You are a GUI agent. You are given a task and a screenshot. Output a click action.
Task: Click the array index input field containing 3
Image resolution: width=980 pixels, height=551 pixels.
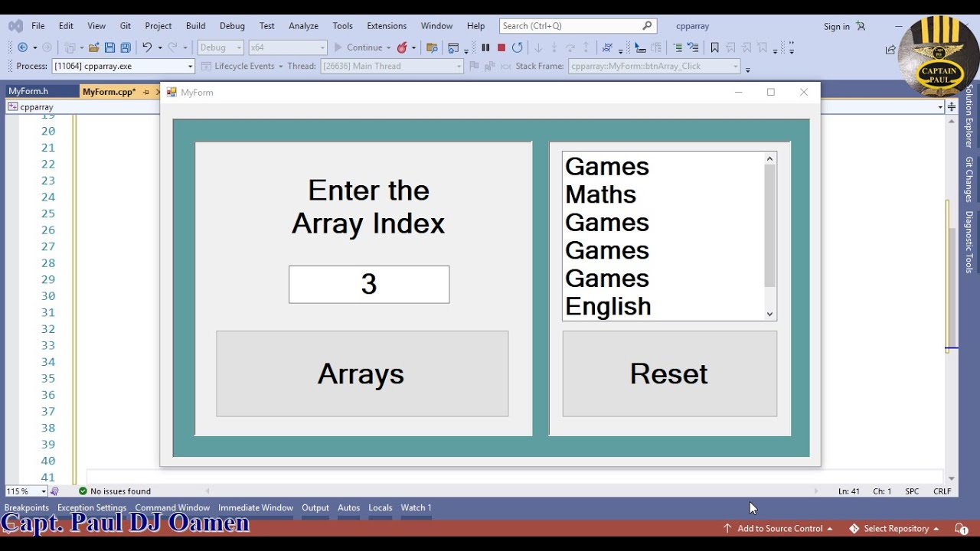tap(369, 285)
